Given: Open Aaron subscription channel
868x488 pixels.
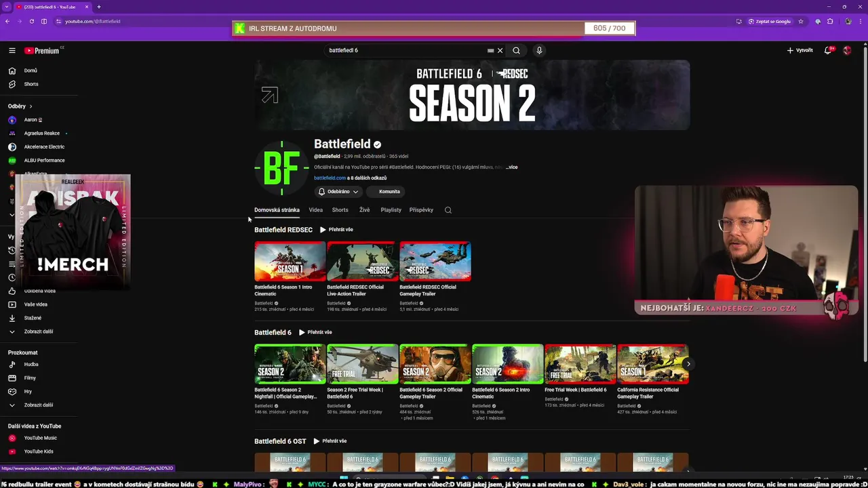Looking at the screenshot, I should (x=33, y=120).
